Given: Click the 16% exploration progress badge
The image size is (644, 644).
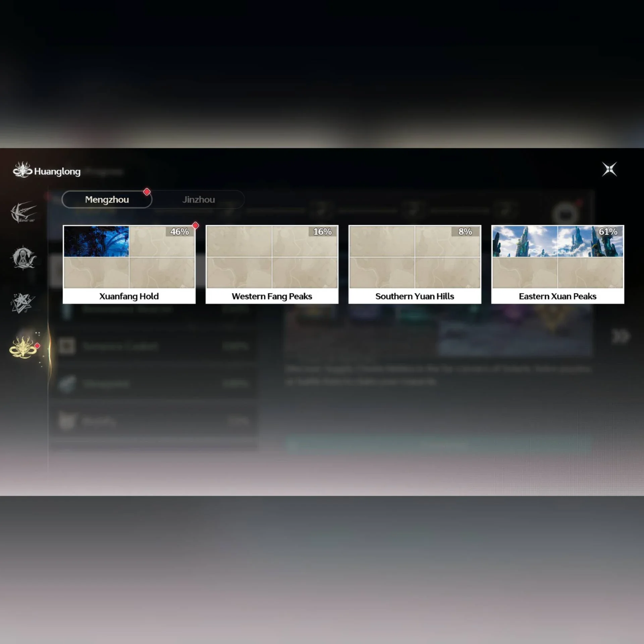Looking at the screenshot, I should tap(322, 231).
